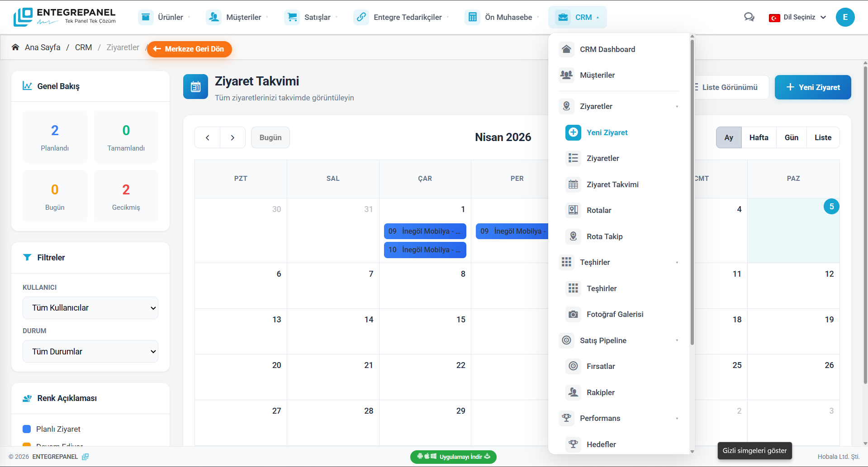Click the chat bubble icon in the header

tap(749, 17)
